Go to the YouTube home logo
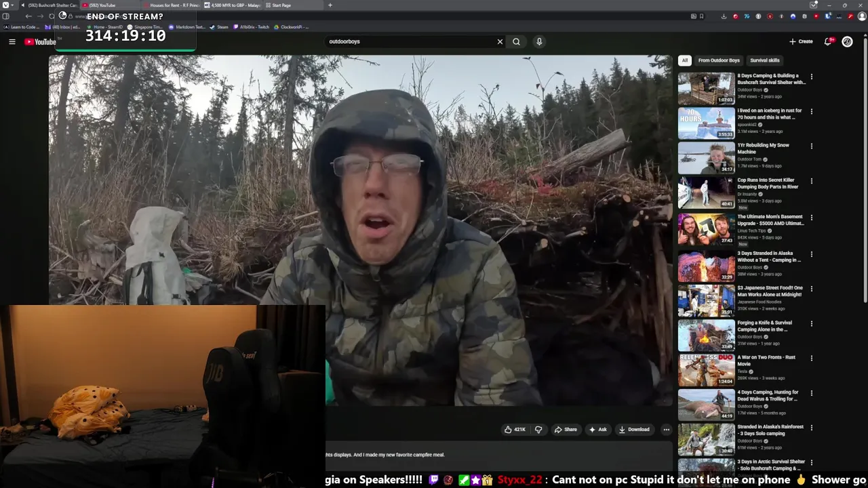The height and width of the screenshot is (488, 868). click(40, 42)
